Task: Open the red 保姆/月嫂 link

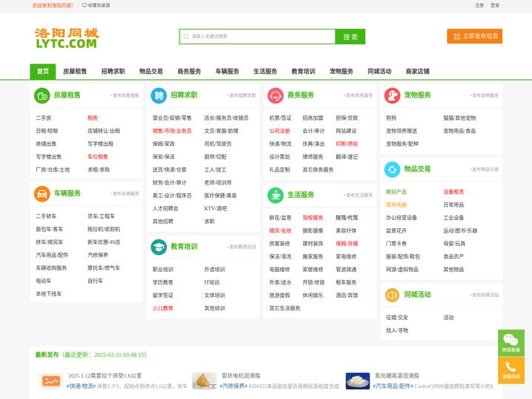Action: [347, 244]
